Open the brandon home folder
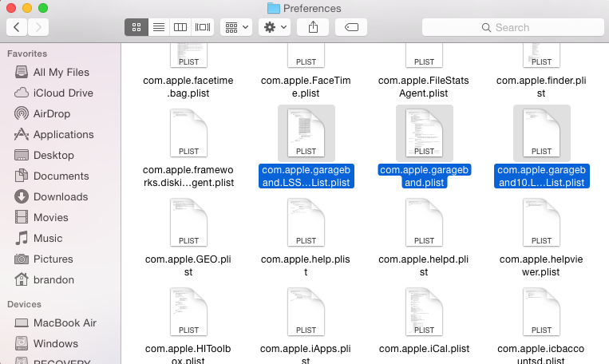The image size is (609, 364). (54, 279)
